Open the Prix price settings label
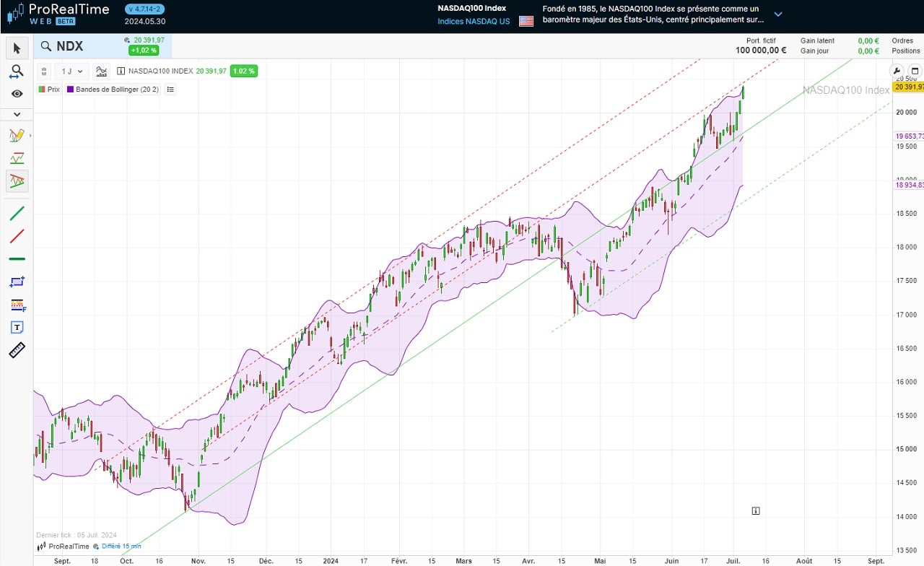The height and width of the screenshot is (566, 924). pos(53,90)
